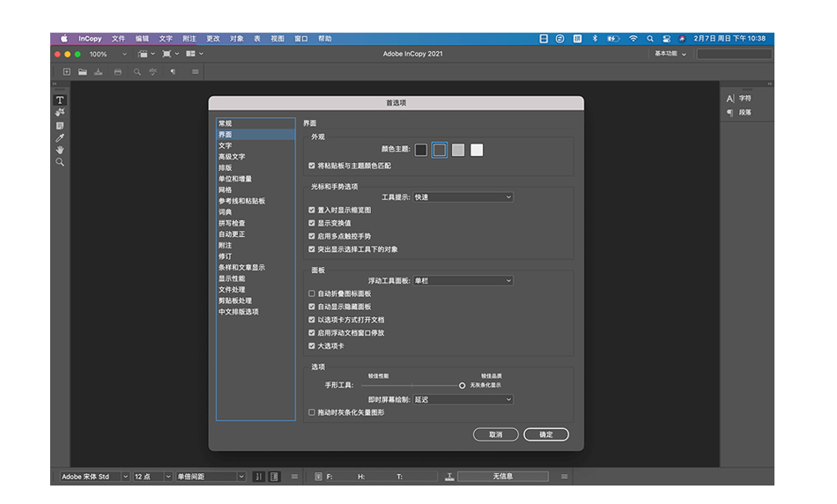The image size is (837, 504).
Task: Click the Open folder icon in the toolbar
Action: 82,71
